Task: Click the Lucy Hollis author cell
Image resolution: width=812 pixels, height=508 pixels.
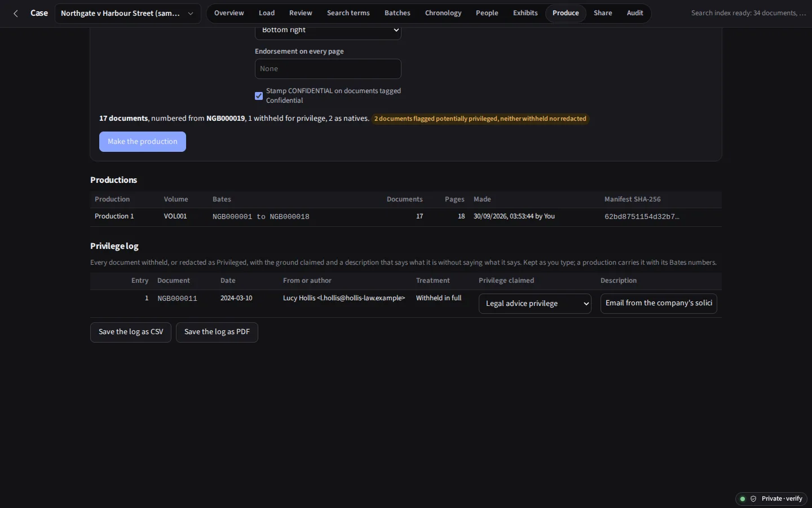Action: tap(344, 298)
